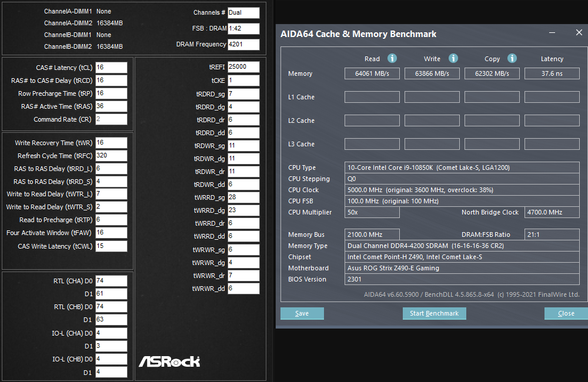Click the tREFI 25000 field
This screenshot has height=382, width=588.
(x=243, y=67)
